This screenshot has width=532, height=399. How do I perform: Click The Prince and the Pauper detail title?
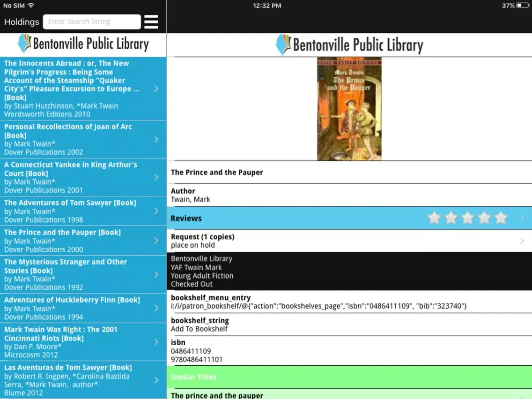pyautogui.click(x=217, y=172)
